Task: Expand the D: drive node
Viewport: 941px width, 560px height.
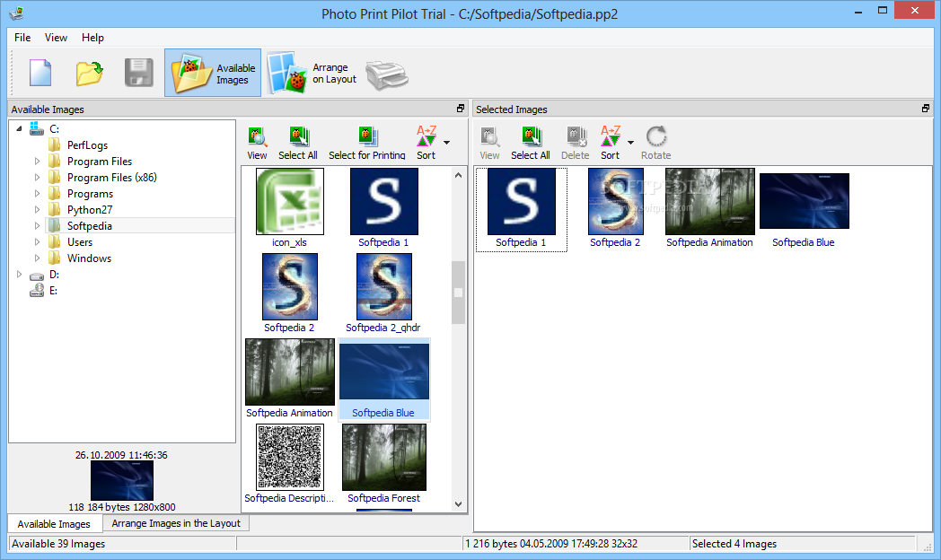Action: point(19,275)
